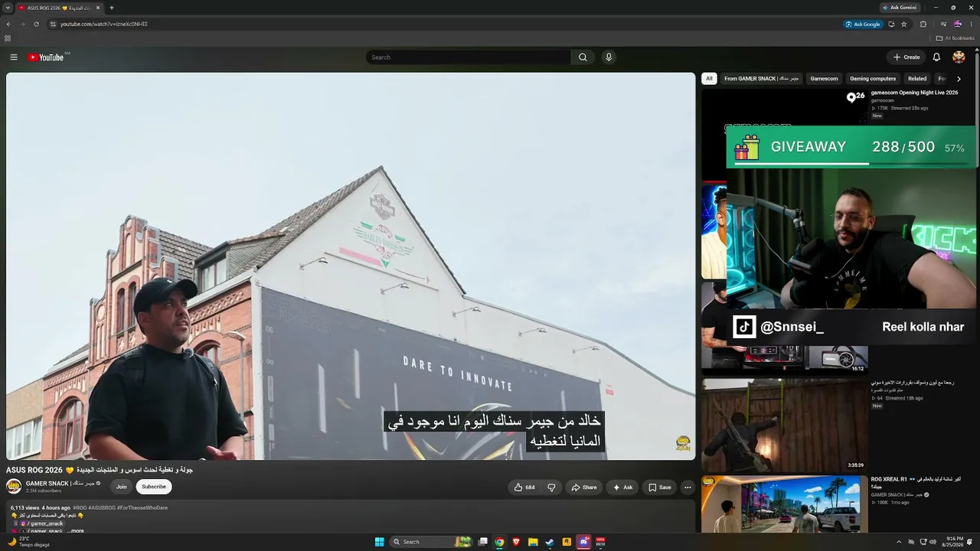Open the bookmarks bar apps grid icon

(x=8, y=38)
